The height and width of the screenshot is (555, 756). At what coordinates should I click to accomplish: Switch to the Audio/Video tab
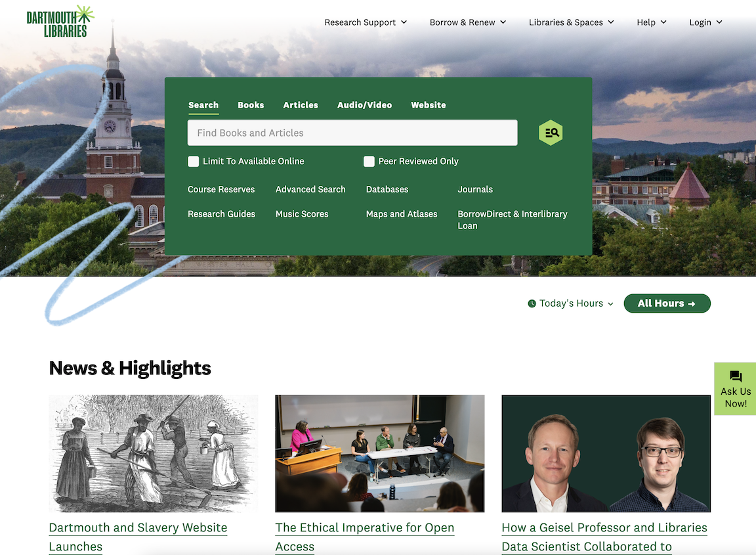point(364,105)
